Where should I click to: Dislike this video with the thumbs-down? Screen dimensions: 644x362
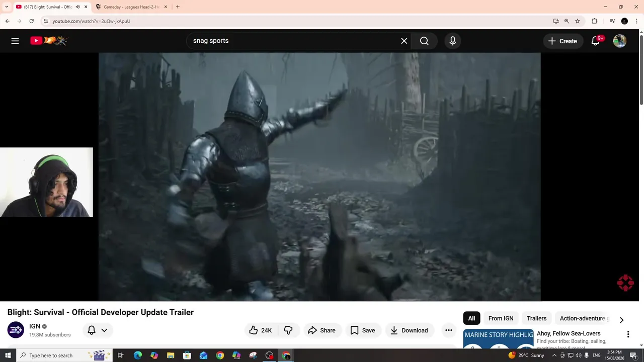(x=288, y=330)
